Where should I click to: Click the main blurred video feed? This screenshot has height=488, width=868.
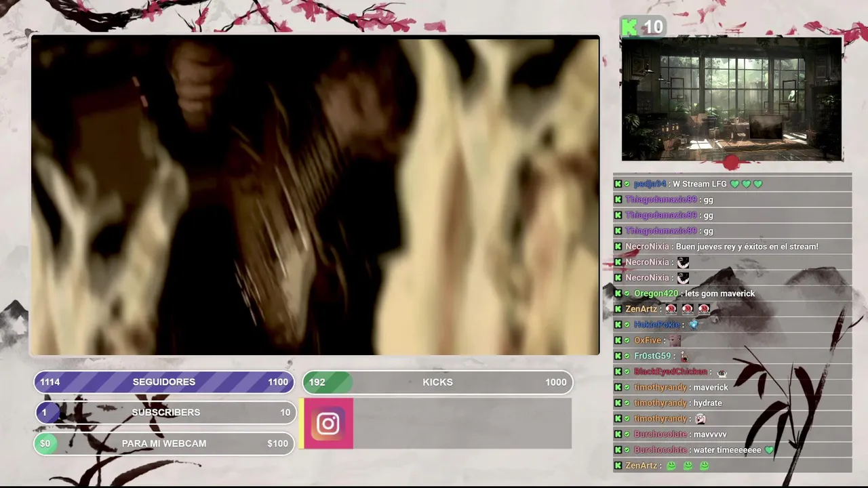(315, 195)
